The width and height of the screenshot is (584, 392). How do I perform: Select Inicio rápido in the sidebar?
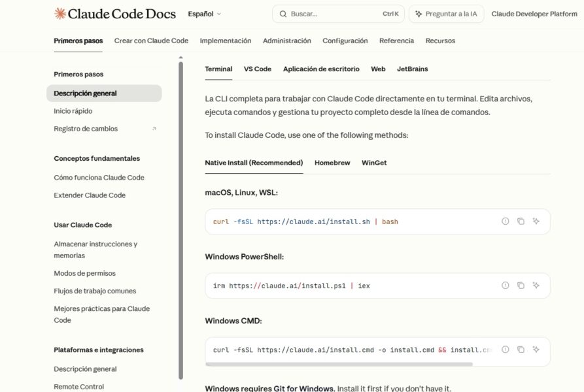pos(73,110)
